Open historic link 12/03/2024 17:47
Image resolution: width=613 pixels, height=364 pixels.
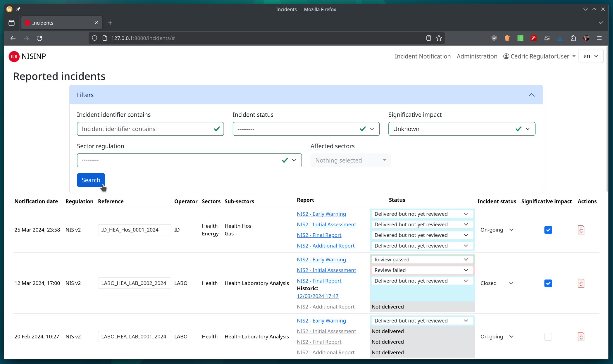[x=317, y=296]
